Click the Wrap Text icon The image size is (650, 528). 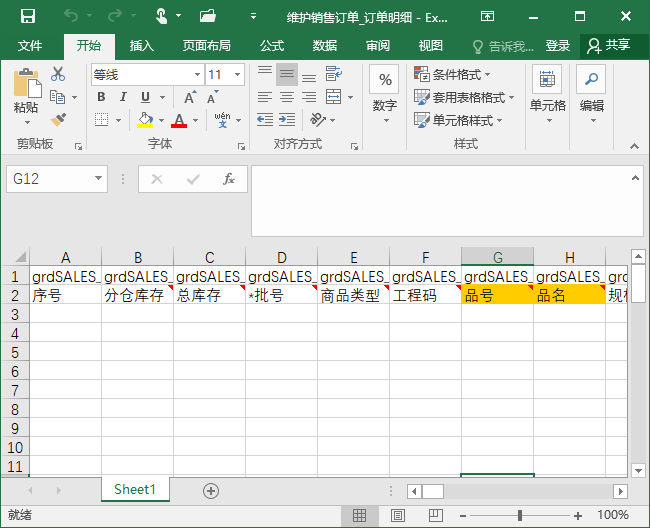[x=334, y=74]
